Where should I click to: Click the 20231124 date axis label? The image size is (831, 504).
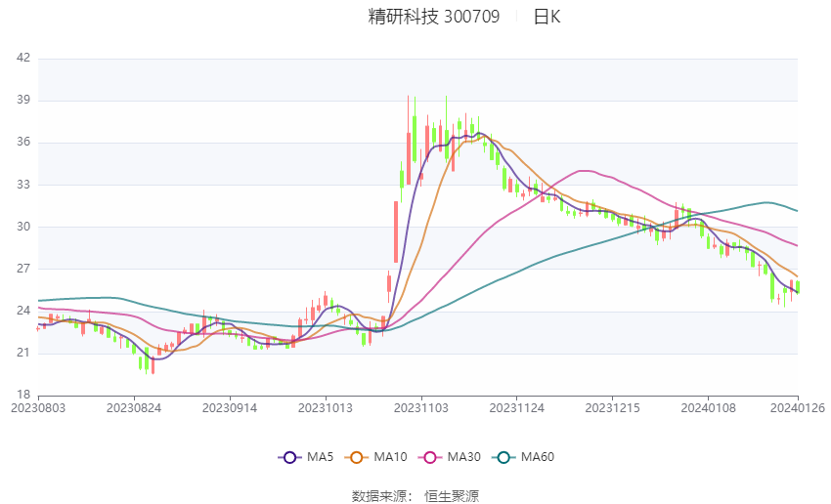click(517, 408)
